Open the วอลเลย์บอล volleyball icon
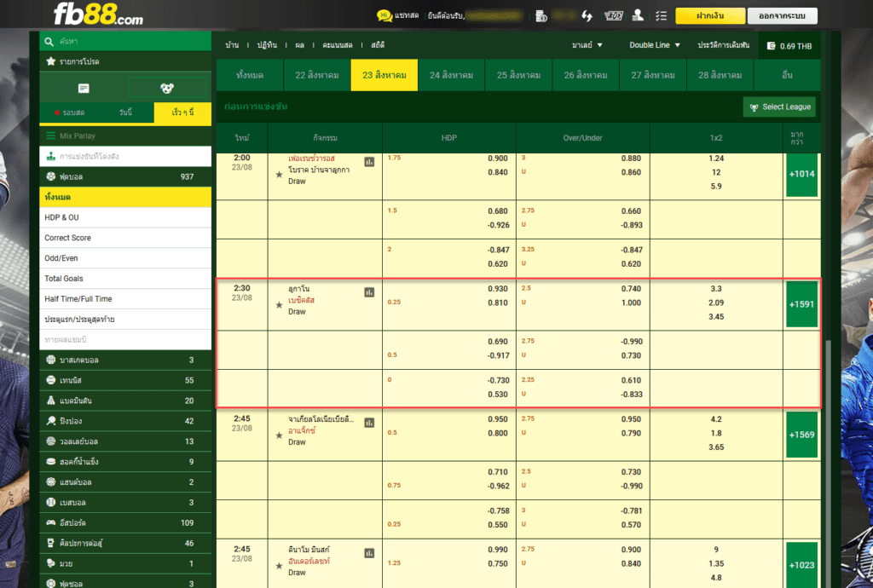This screenshot has width=873, height=588. tap(50, 441)
